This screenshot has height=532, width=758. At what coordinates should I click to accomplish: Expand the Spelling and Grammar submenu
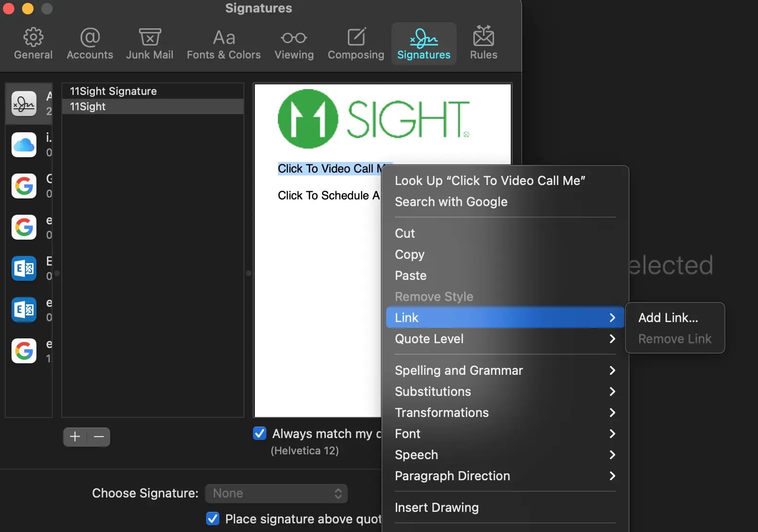coord(505,370)
